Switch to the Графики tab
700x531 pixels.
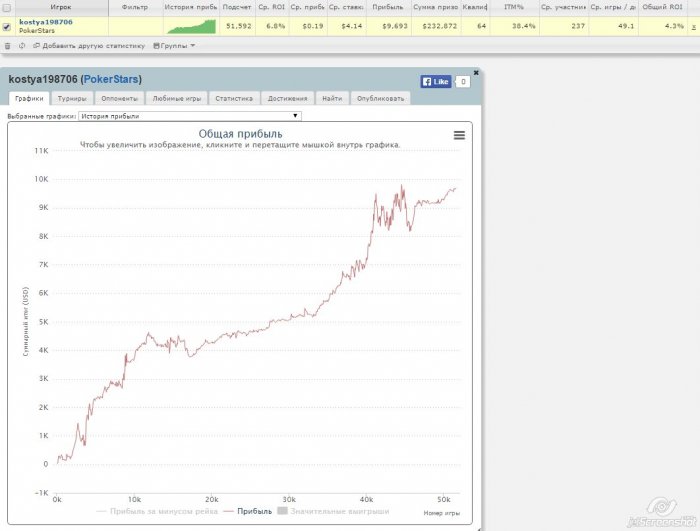coord(29,98)
